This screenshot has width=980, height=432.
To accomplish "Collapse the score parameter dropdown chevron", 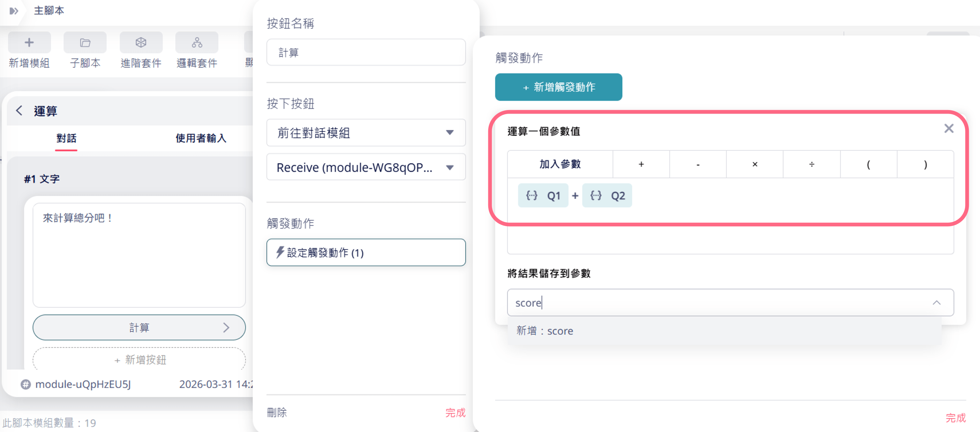I will click(x=936, y=303).
